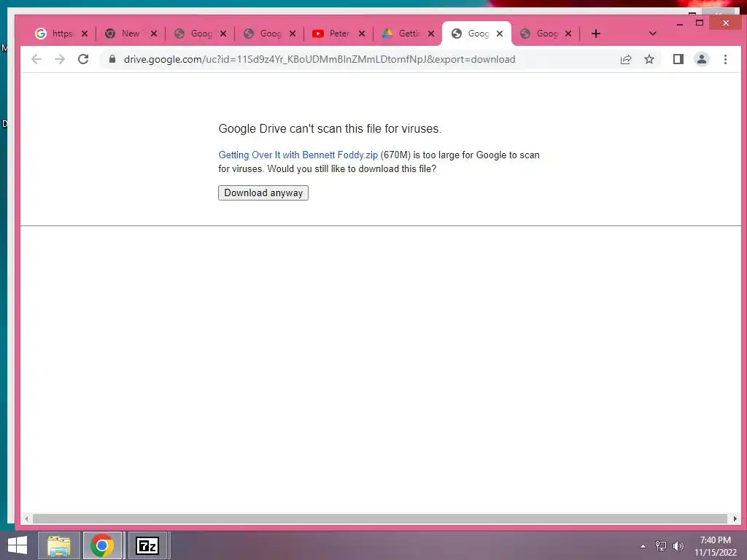Minimize the Chrome window

(x=680, y=23)
